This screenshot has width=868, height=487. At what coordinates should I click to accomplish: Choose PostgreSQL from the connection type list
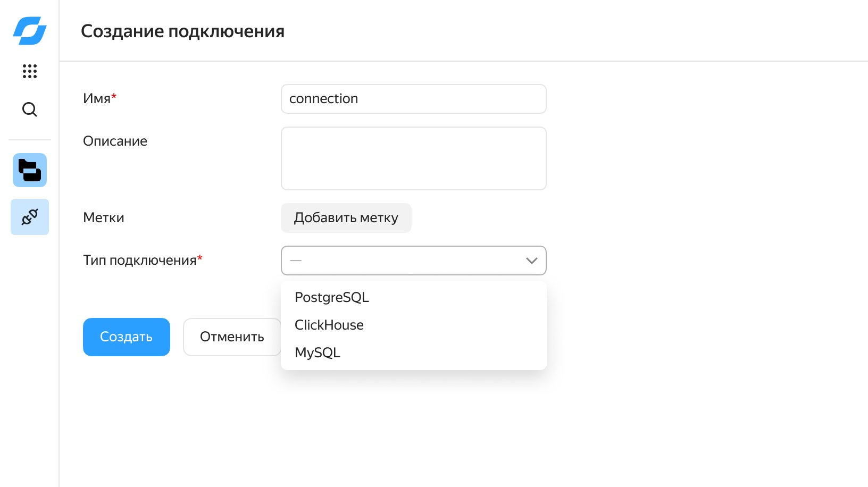pos(332,297)
